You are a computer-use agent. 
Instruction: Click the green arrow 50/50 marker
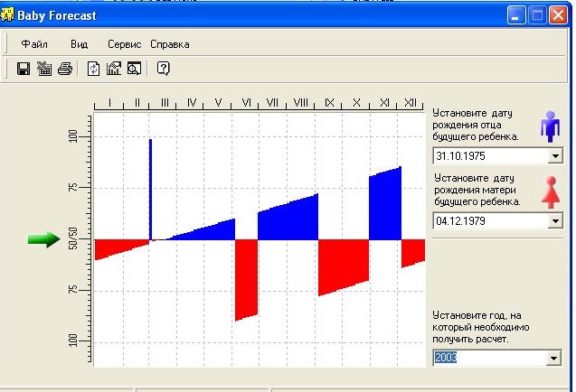click(x=42, y=238)
